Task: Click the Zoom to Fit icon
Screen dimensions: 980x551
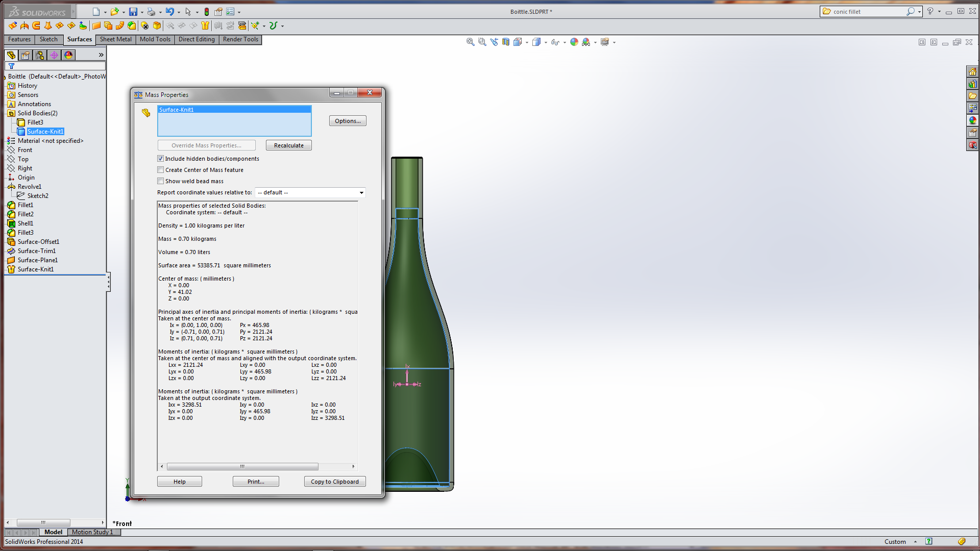Action: coord(470,42)
